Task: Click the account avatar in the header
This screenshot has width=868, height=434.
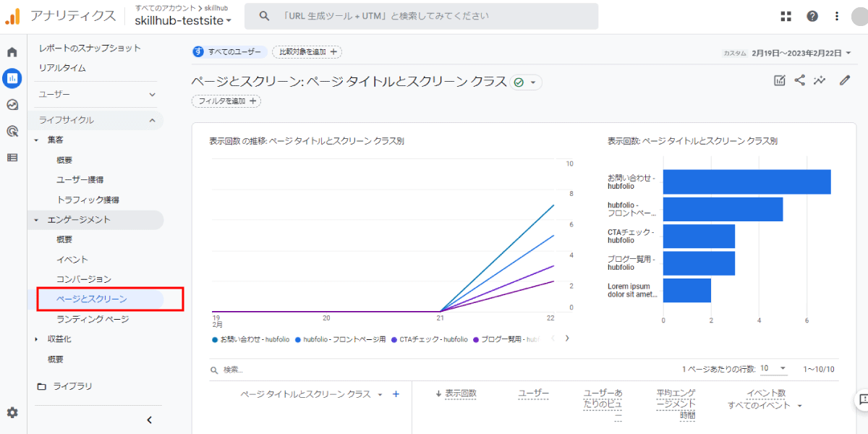Action: [x=860, y=16]
